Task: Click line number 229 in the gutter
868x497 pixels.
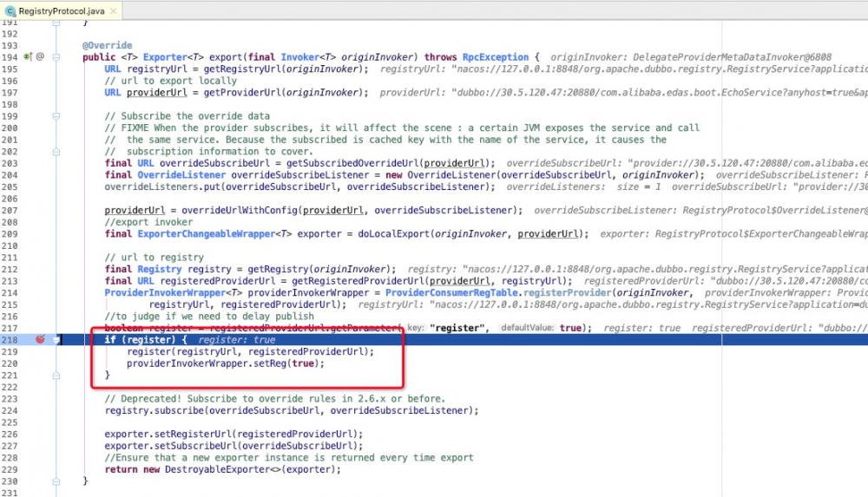Action: (10, 469)
